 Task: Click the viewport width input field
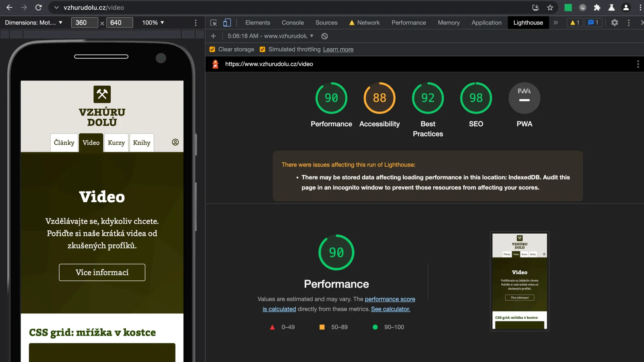[84, 23]
